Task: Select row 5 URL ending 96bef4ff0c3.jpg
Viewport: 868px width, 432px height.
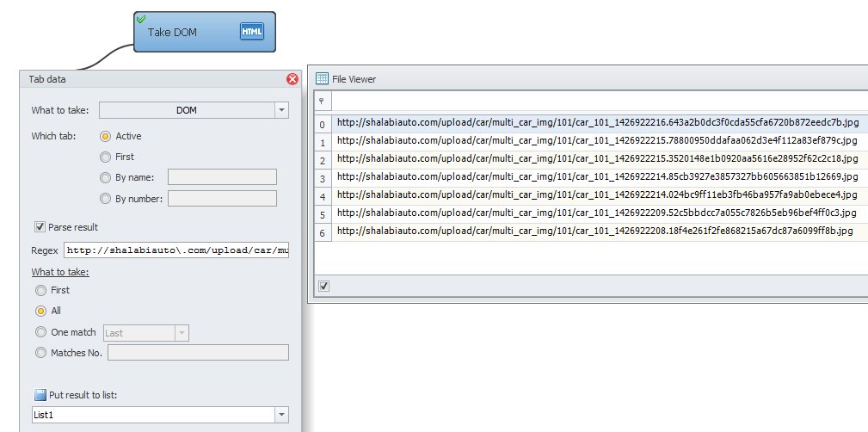Action: [600, 213]
